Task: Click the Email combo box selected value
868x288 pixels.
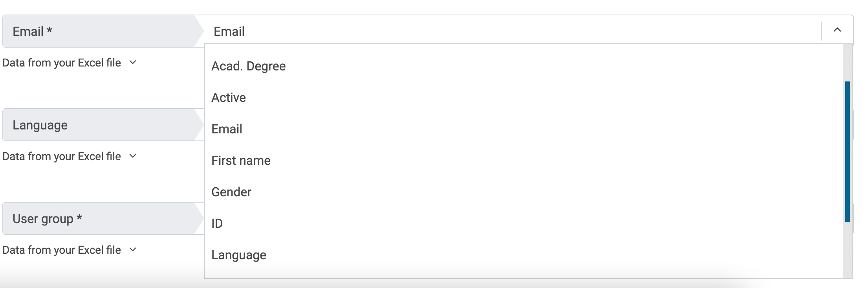Action: (229, 31)
